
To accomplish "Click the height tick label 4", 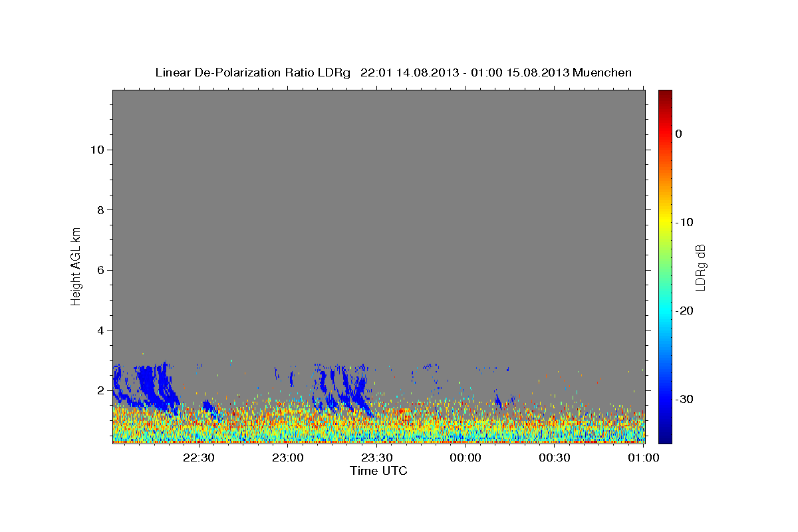I will tap(100, 331).
